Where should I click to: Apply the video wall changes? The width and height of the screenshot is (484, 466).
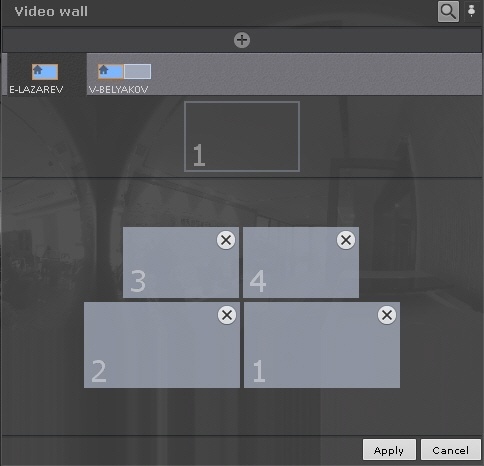coord(389,450)
